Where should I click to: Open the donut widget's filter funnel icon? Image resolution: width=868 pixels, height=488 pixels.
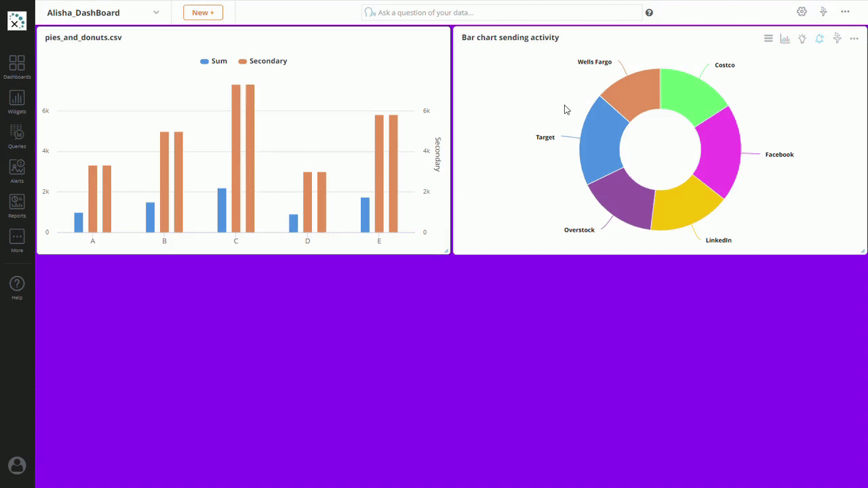click(x=837, y=39)
